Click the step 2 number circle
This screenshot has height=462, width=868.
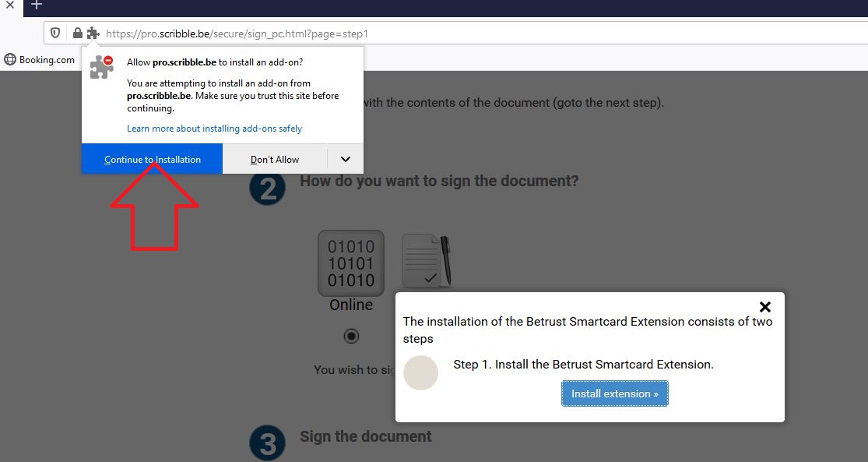click(267, 188)
